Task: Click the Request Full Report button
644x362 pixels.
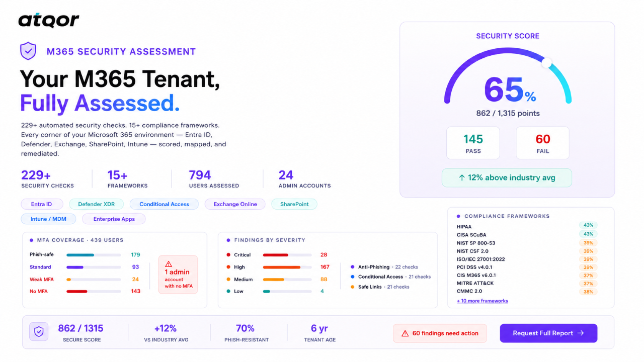Action: (x=548, y=333)
